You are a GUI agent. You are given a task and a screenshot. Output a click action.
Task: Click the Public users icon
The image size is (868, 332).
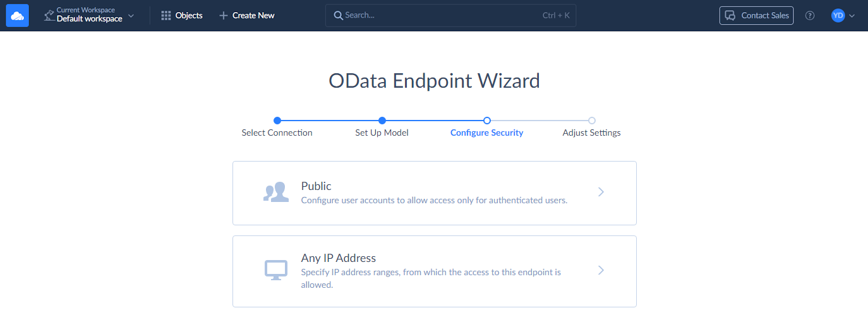coord(275,193)
